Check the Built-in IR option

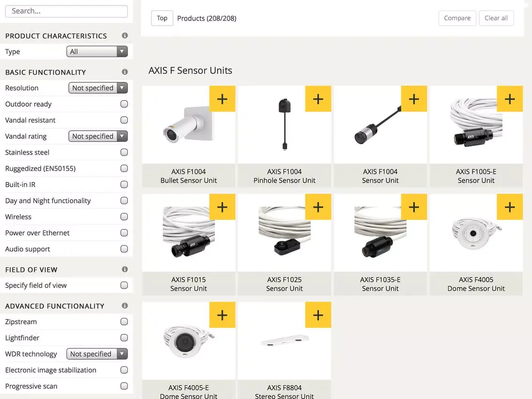[124, 184]
